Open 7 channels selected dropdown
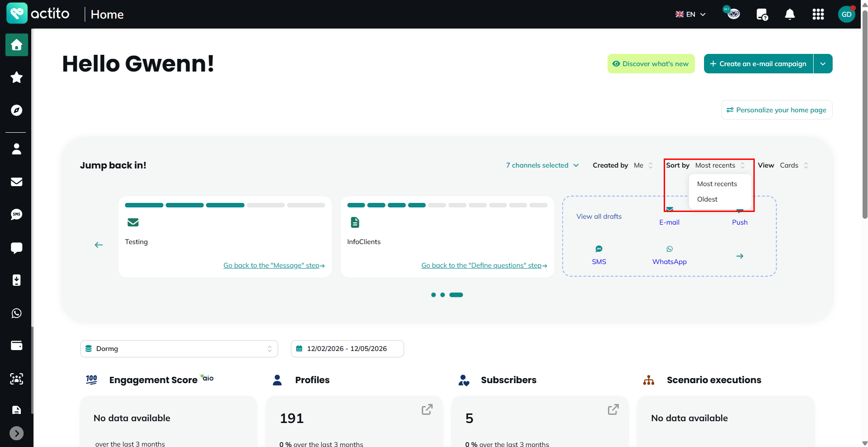The image size is (868, 447). [x=542, y=165]
